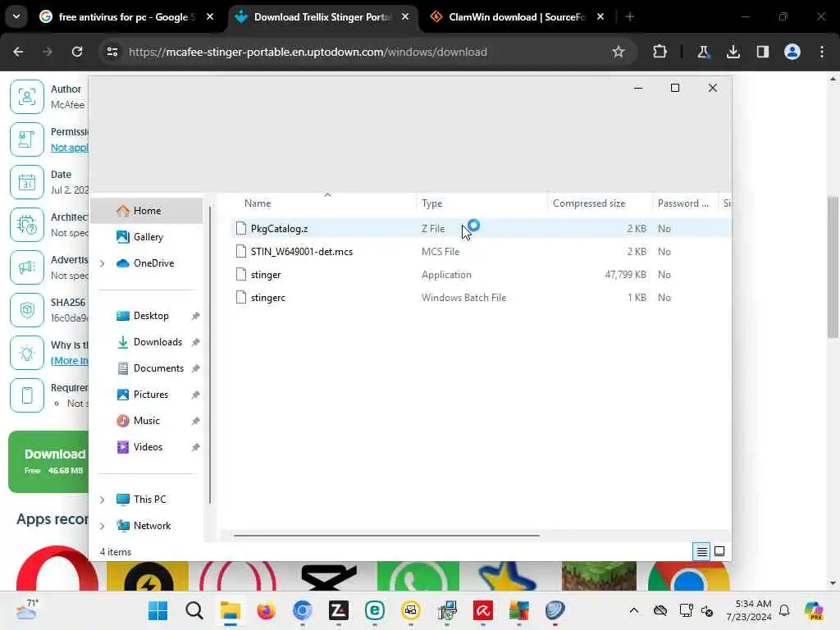Switch to the free antivirus Google tab

(x=126, y=17)
